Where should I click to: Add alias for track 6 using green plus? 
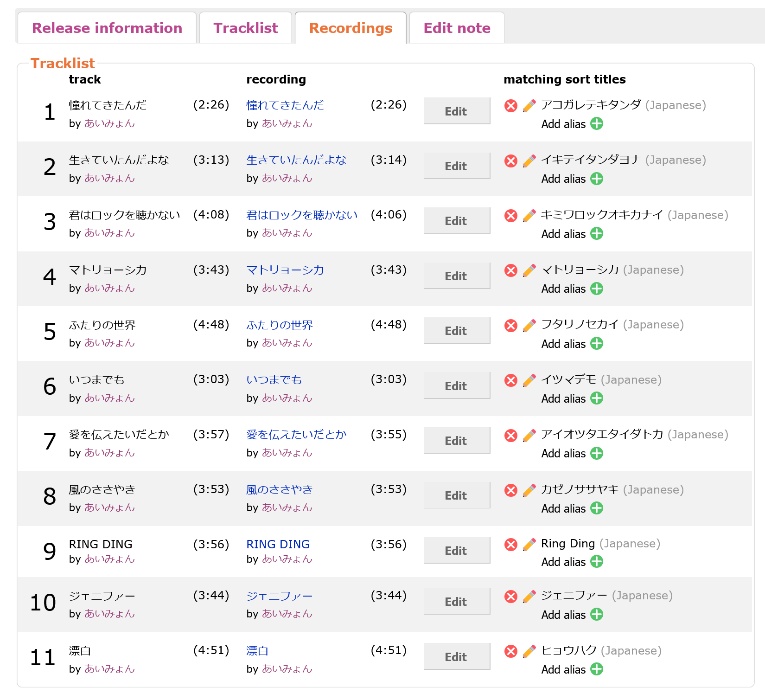(x=597, y=398)
